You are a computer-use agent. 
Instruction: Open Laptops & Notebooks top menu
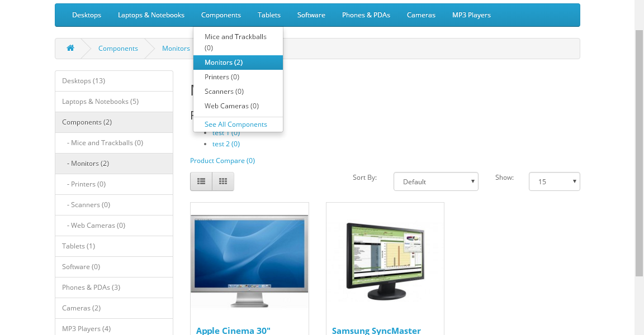click(x=151, y=15)
